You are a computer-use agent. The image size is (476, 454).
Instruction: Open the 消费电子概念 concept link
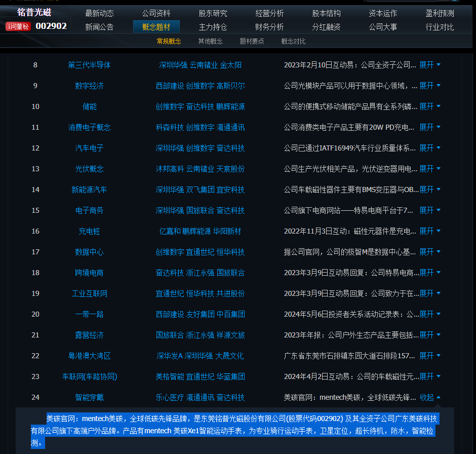89,127
